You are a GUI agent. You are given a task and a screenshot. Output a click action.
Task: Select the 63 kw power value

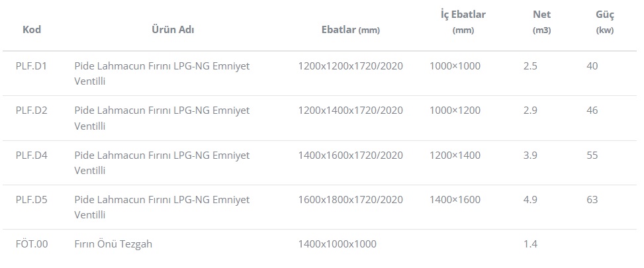pyautogui.click(x=592, y=200)
